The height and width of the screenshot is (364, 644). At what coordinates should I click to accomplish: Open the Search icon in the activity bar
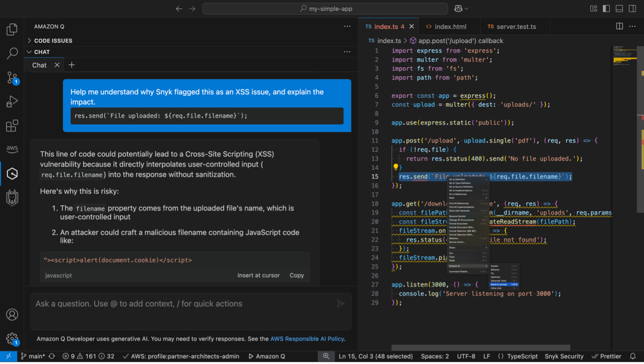pyautogui.click(x=12, y=53)
